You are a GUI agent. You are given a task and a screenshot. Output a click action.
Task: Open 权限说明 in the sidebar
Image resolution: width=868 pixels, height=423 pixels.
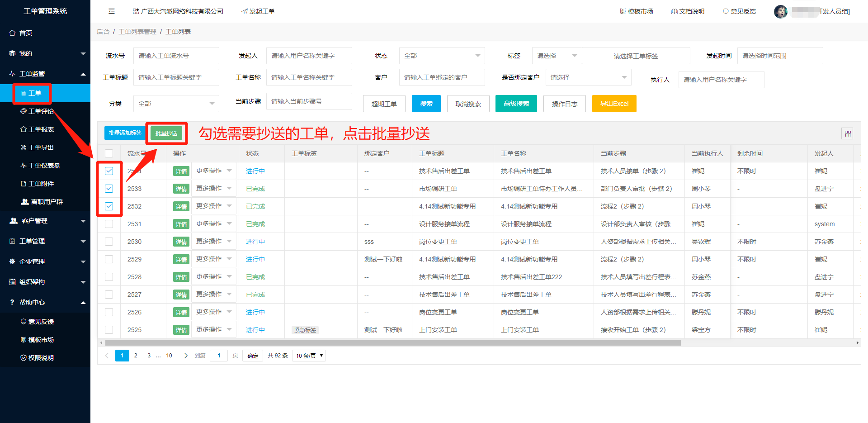click(x=37, y=358)
